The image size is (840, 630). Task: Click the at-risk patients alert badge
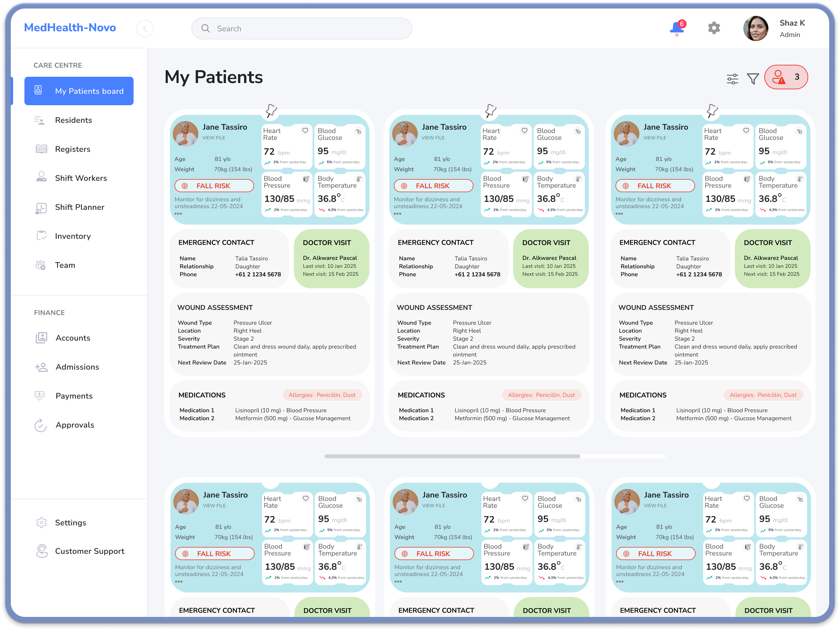click(x=786, y=77)
